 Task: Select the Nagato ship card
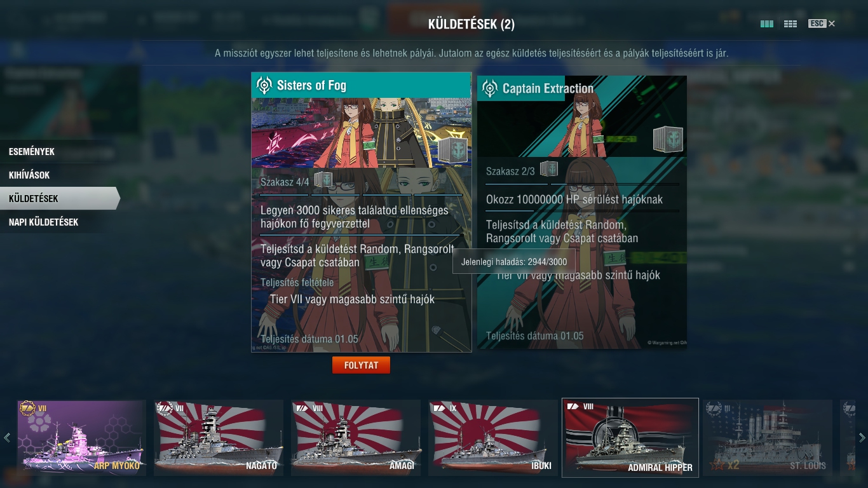click(x=219, y=438)
